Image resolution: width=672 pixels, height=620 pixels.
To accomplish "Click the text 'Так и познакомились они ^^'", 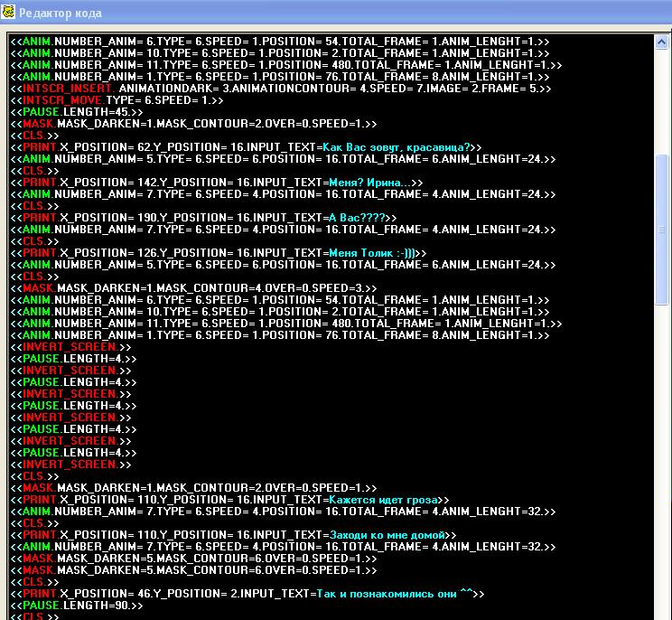I will coord(395,594).
